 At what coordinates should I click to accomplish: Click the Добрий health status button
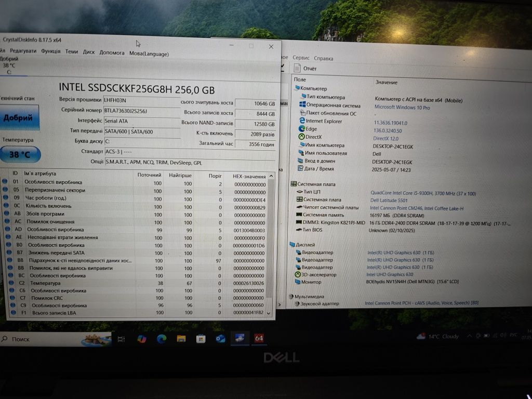[x=19, y=118]
